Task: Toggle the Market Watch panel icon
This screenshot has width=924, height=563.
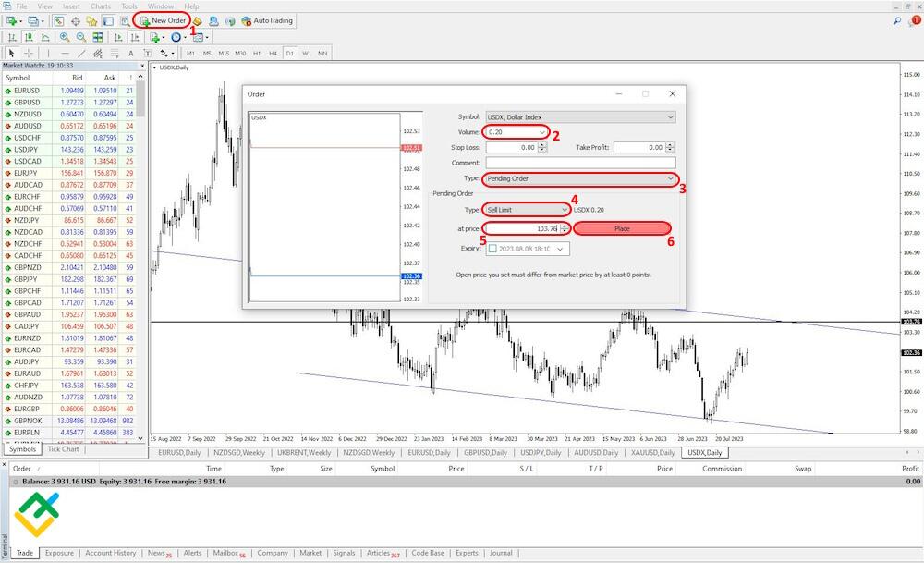Action: pyautogui.click(x=59, y=20)
